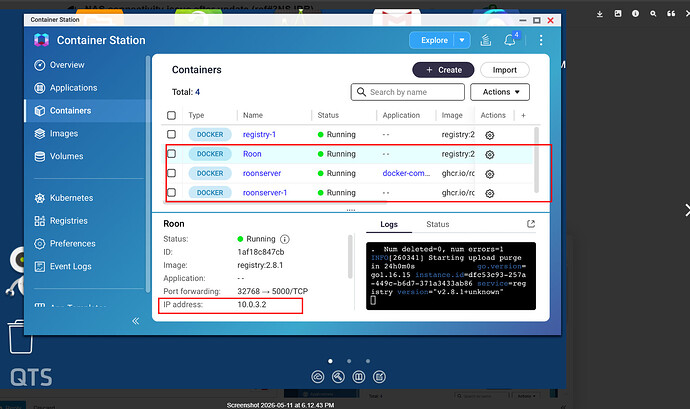Open the roonserver container link
The width and height of the screenshot is (690, 409).
262,173
